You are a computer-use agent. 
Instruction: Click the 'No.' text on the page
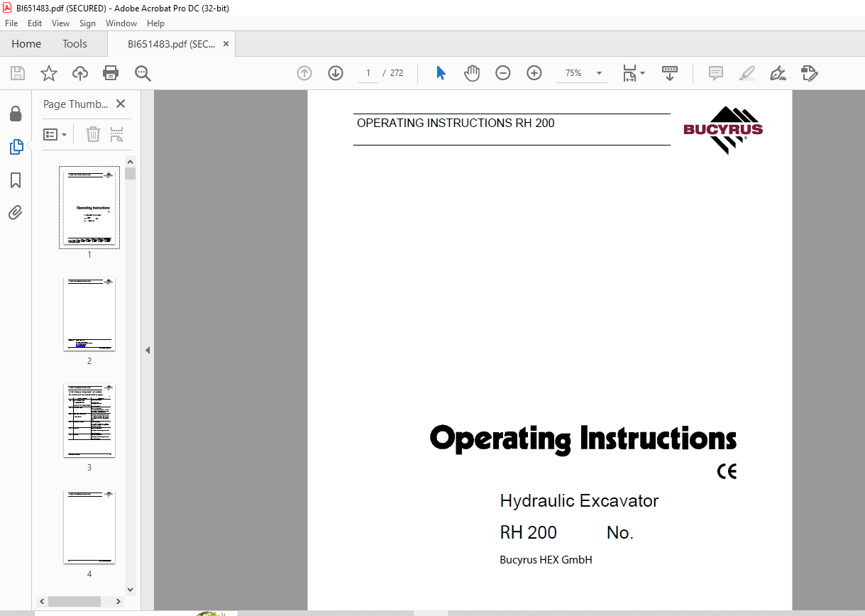click(620, 533)
